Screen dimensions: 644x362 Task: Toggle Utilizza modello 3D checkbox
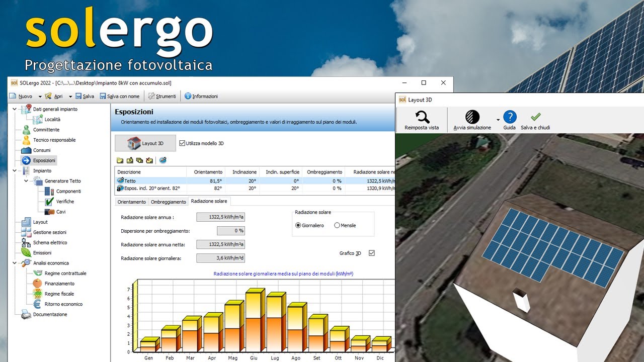[182, 143]
